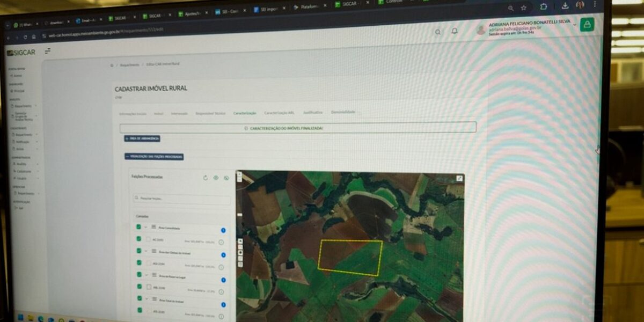The width and height of the screenshot is (644, 322).
Task: Collapse the Área Total do Imóvel group
Action: tap(145, 299)
